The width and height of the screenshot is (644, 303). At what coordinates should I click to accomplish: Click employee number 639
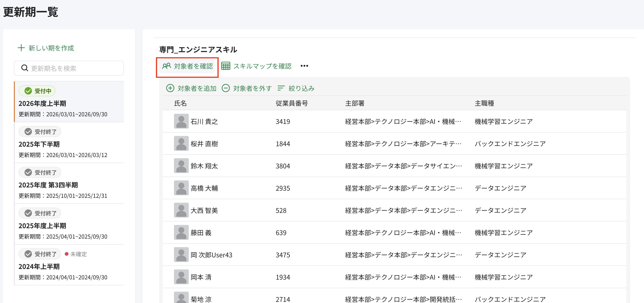pyautogui.click(x=281, y=233)
